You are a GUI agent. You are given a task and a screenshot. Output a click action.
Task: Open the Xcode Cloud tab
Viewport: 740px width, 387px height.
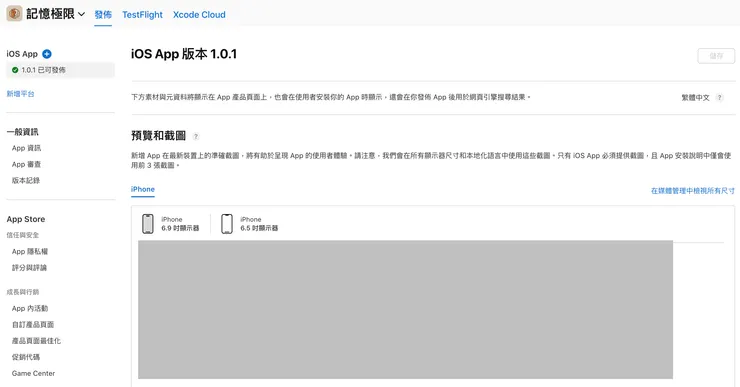pos(199,15)
